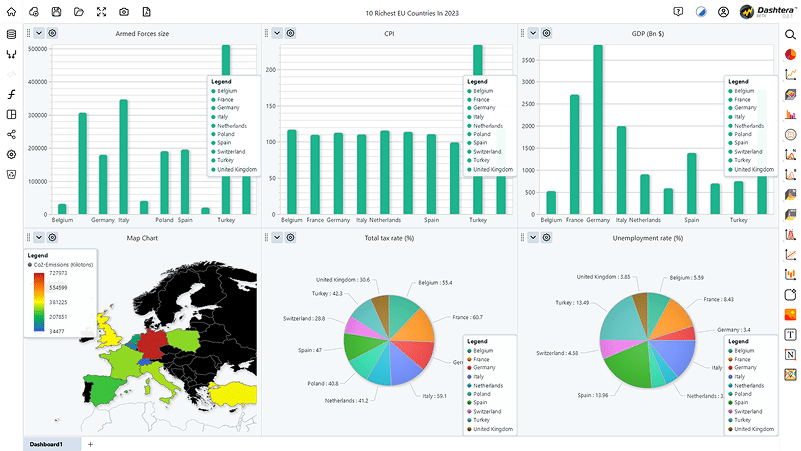Expand the Armed Forces size panel dropdown
The image size is (801, 451).
point(38,33)
